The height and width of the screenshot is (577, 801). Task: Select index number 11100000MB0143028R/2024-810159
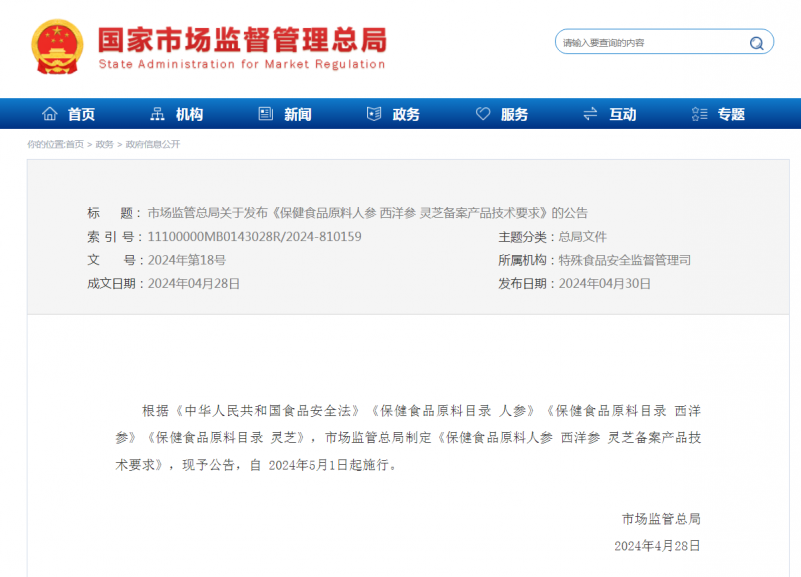pos(254,237)
